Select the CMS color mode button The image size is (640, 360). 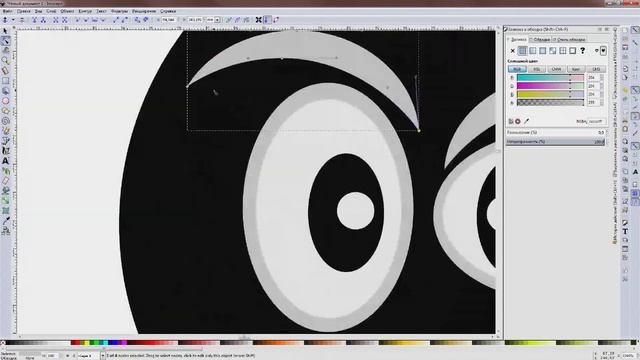pos(596,69)
